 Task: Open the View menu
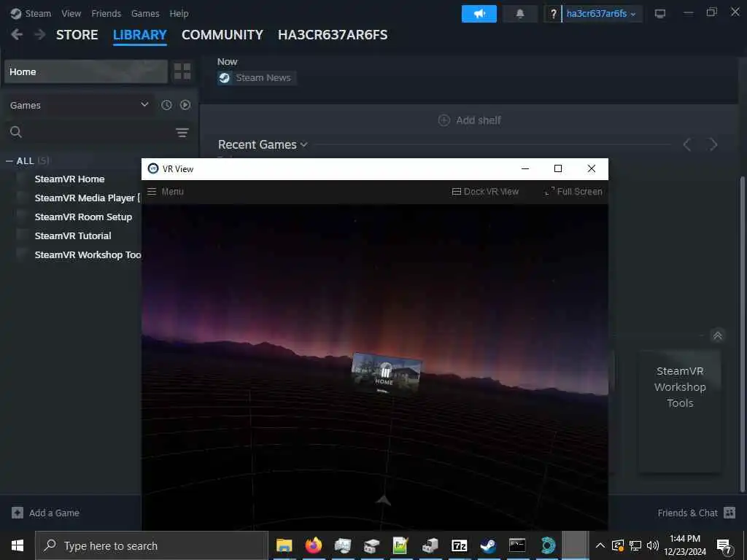tap(71, 13)
